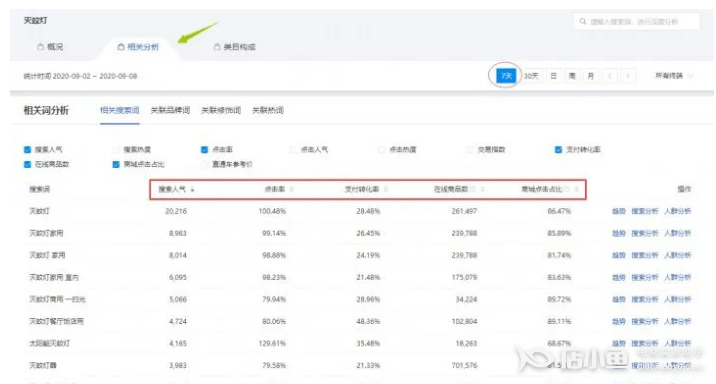Open 趋势 link for the 8,963 row

coord(619,233)
